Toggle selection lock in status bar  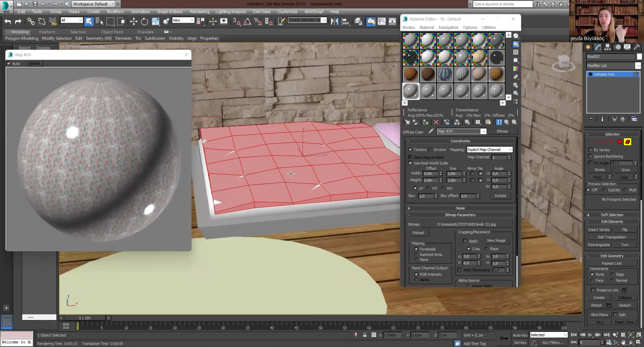click(x=365, y=335)
